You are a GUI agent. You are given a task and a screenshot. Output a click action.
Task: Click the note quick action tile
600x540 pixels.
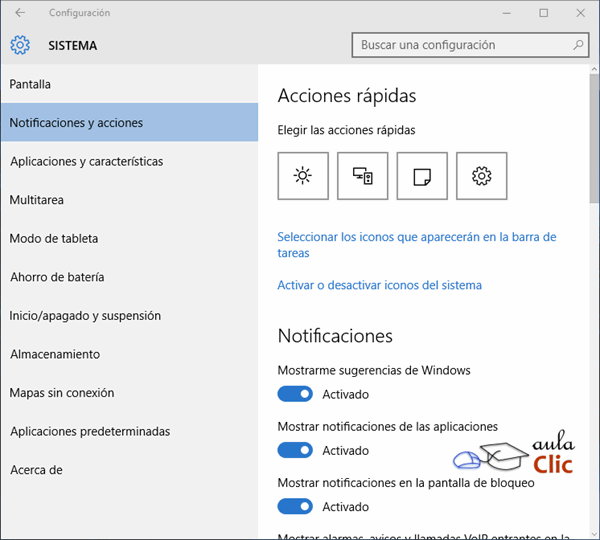[422, 176]
